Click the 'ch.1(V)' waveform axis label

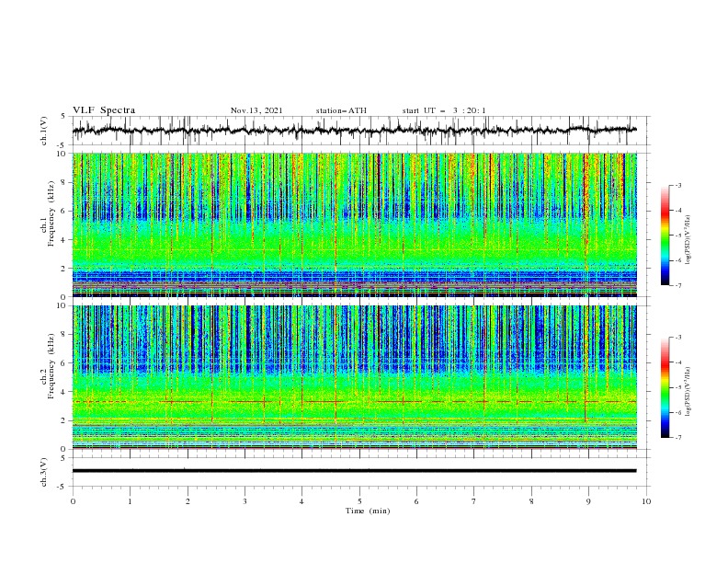[44, 131]
